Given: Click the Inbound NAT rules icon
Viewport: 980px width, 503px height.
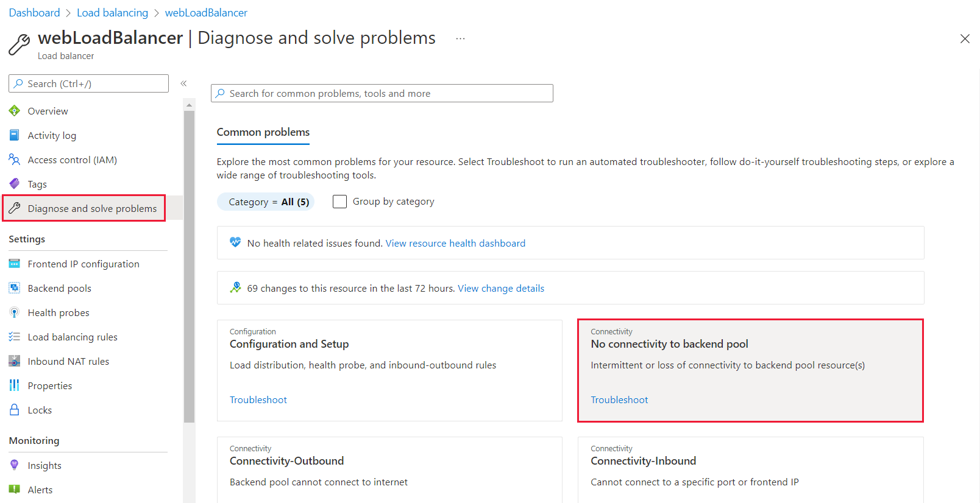Looking at the screenshot, I should 15,361.
